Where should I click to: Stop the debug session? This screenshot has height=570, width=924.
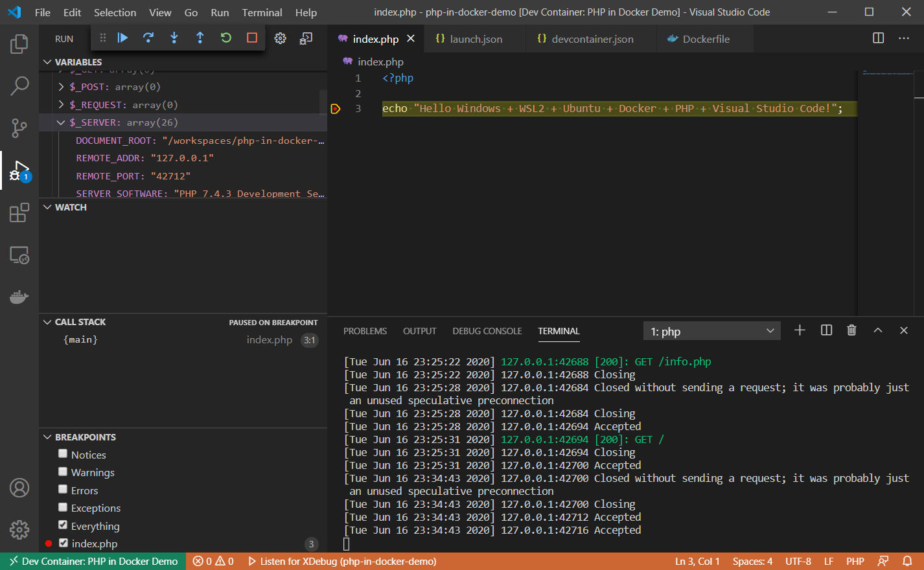[252, 38]
